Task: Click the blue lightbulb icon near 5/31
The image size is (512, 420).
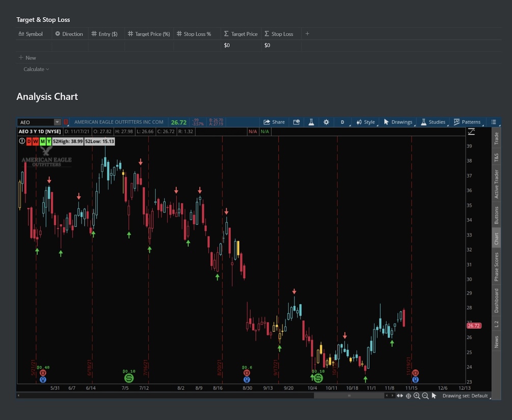Action: (x=43, y=380)
